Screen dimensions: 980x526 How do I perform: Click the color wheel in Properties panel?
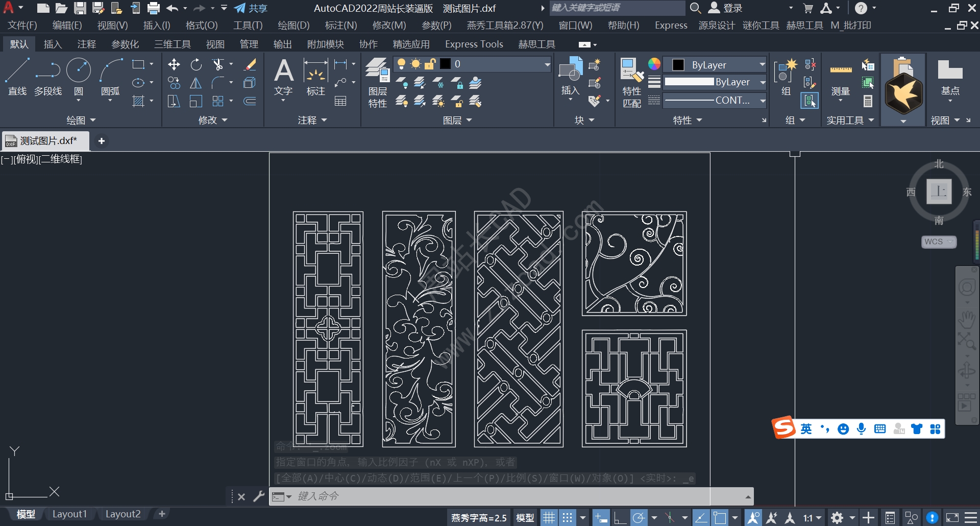[654, 64]
